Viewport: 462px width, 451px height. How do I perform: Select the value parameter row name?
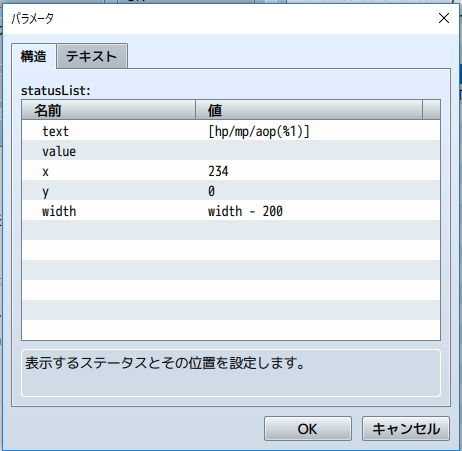point(59,151)
